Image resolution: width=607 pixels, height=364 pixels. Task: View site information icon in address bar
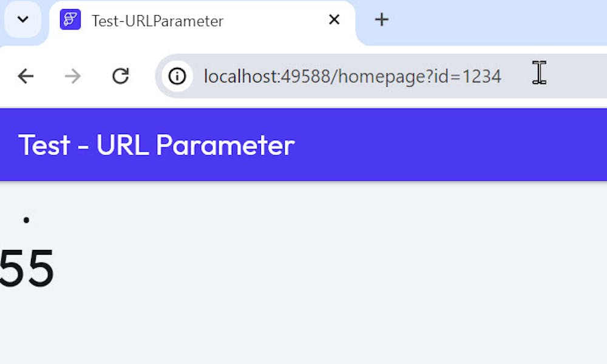point(177,76)
